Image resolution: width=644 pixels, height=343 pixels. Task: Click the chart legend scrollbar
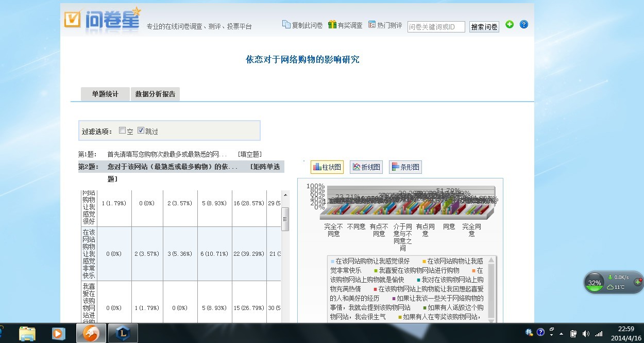[491, 289]
